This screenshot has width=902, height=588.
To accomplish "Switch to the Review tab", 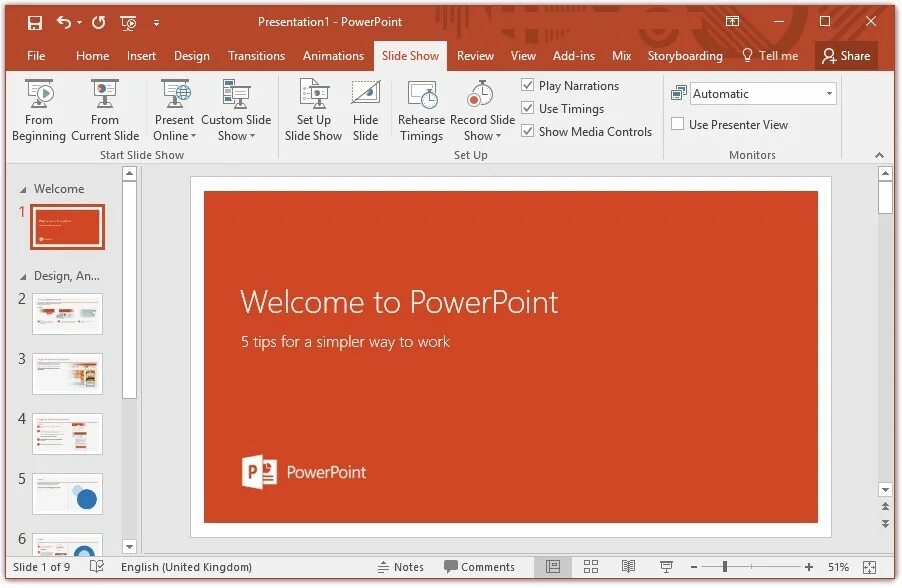I will click(x=475, y=56).
